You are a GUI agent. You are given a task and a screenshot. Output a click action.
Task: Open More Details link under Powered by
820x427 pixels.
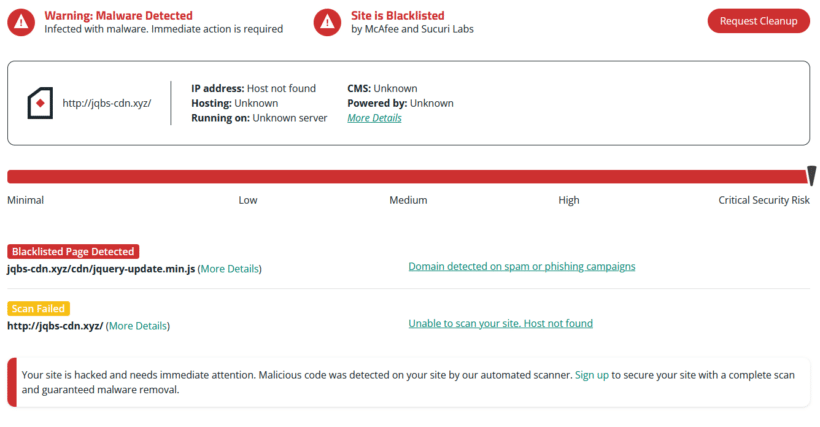click(374, 118)
